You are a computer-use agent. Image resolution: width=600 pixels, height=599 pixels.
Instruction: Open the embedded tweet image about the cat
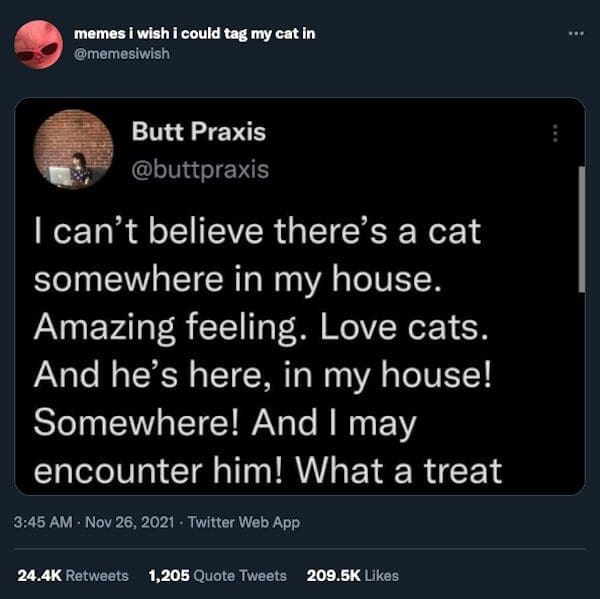pos(300,296)
